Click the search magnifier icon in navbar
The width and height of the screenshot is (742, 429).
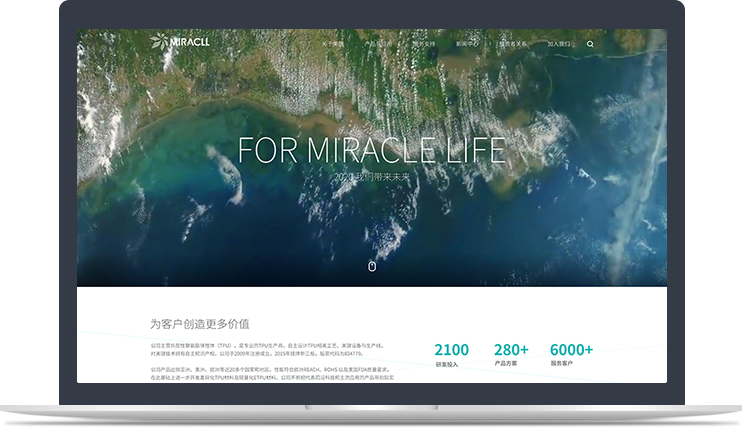tap(590, 44)
